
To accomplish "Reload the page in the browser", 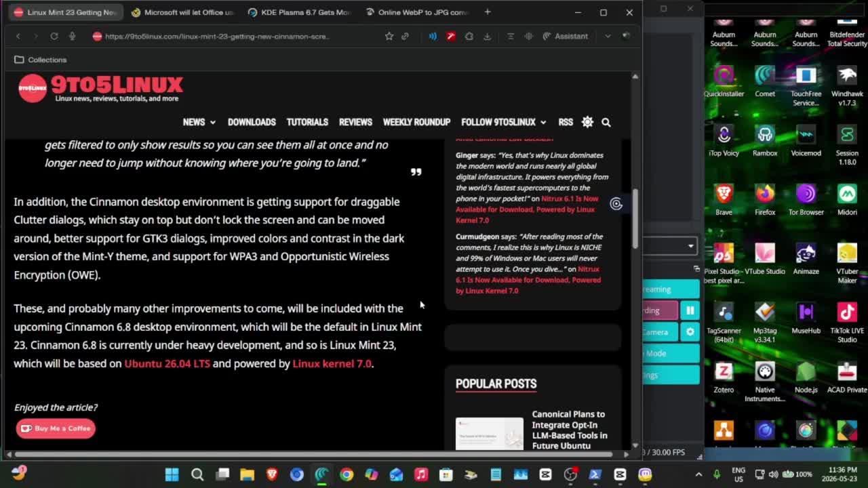I will (x=54, y=36).
